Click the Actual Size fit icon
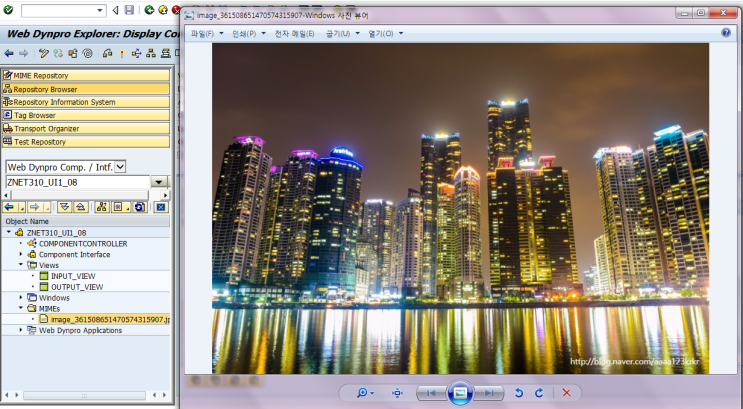 click(397, 393)
